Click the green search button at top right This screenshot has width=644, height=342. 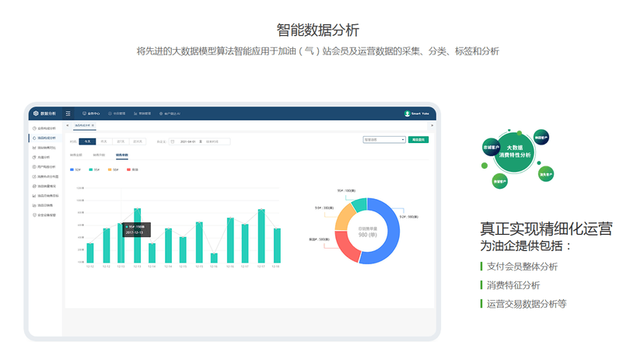coord(418,140)
